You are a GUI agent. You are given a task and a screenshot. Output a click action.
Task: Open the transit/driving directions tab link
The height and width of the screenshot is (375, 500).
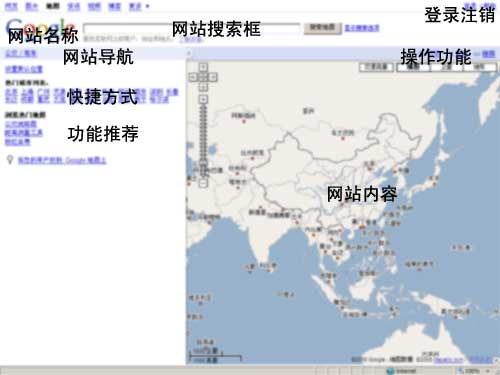point(21,53)
